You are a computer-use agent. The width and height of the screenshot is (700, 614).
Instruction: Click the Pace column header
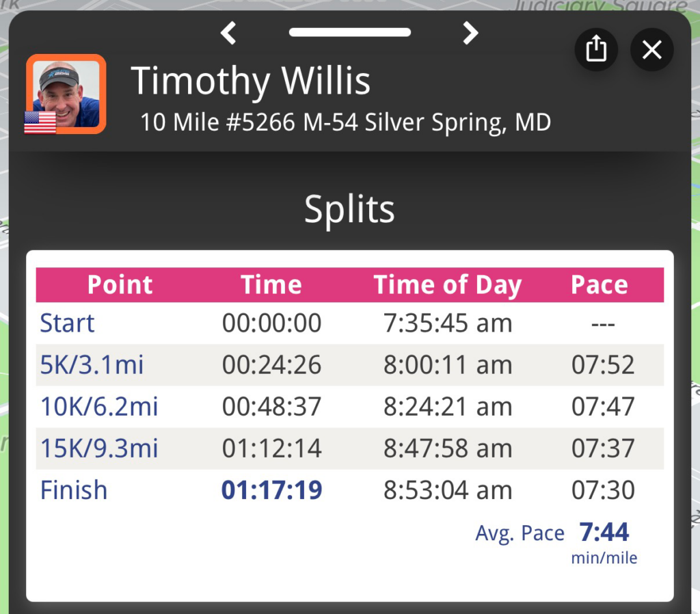(600, 285)
